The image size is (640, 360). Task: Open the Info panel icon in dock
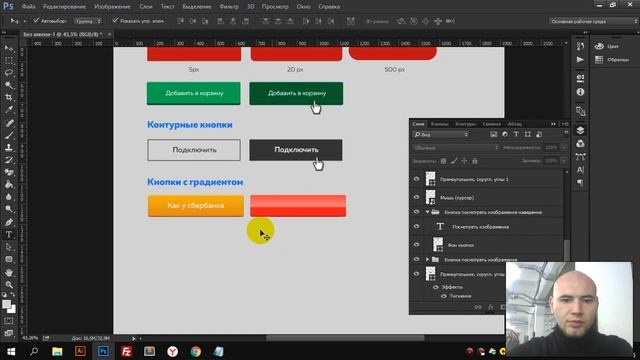click(580, 92)
